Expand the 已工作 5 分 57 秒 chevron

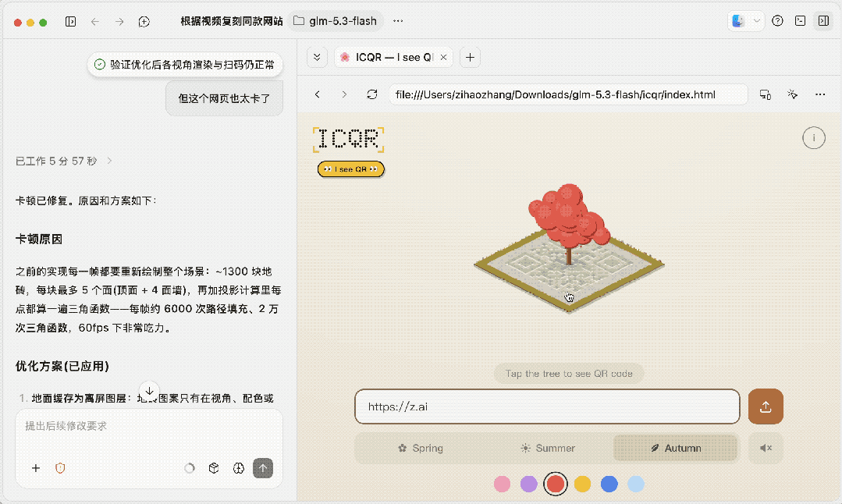(x=109, y=161)
